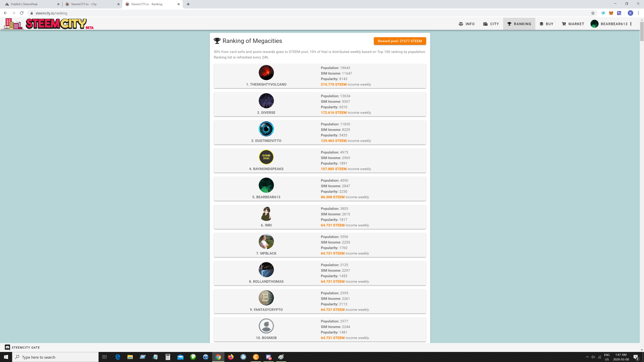Screen dimensions: 644x362
Task: Open the BUY cards page
Action: coord(546,24)
